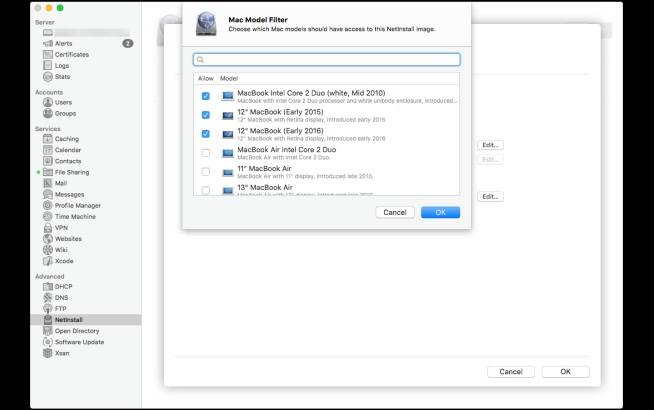This screenshot has height=410, width=654.
Task: Open the Software Update icon
Action: (48, 342)
